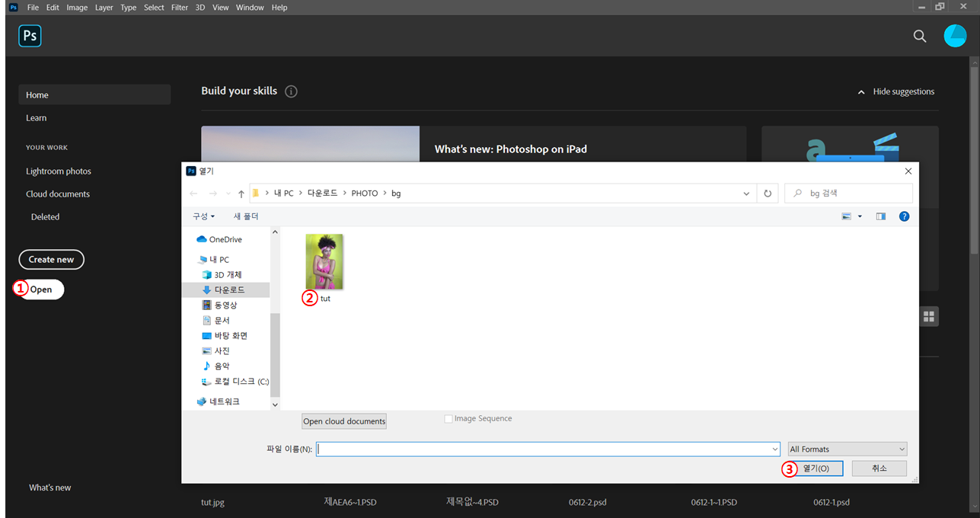This screenshot has height=518, width=980.
Task: Switch recent files to grid view icon
Action: 929,317
